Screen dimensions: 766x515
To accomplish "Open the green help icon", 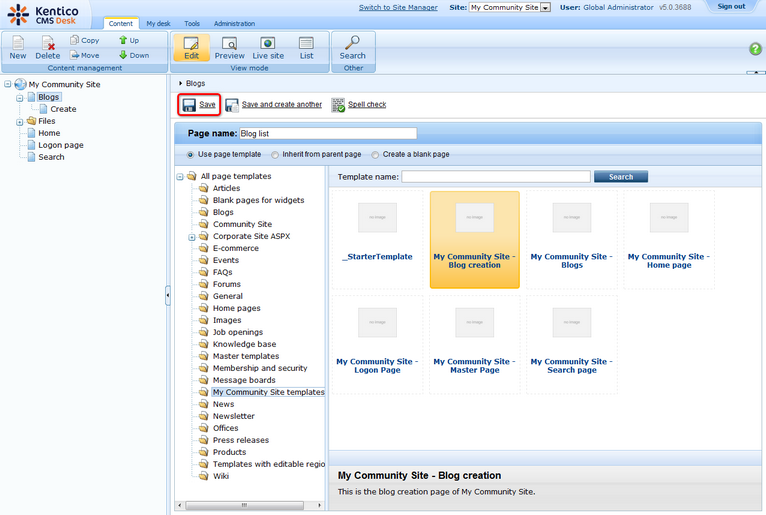I will pos(755,49).
